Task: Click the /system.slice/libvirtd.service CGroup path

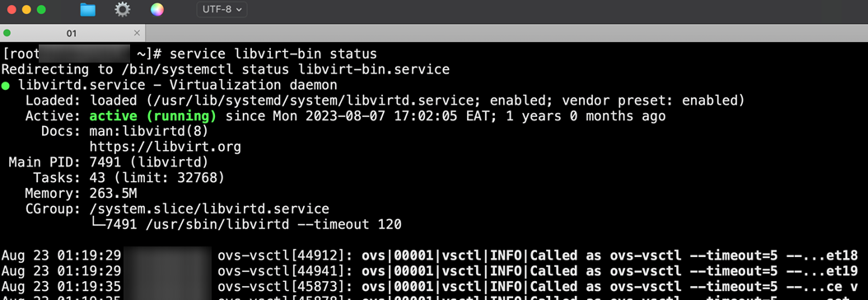Action: (209, 209)
